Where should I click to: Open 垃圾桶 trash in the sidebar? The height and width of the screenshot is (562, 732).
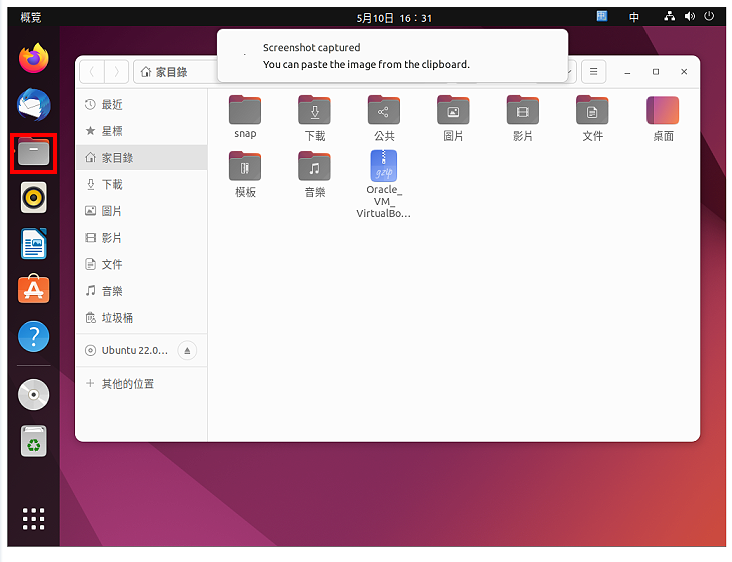141,318
